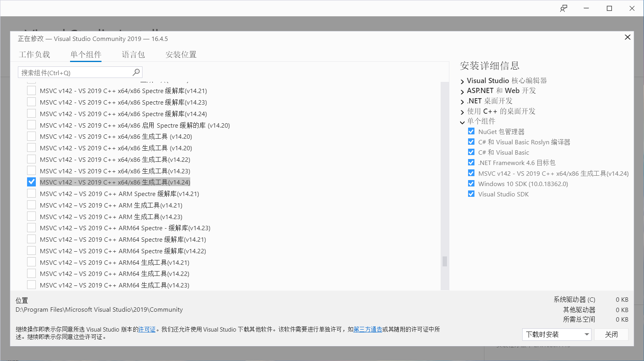644x361 pixels.
Task: Uncheck NuGet 包管理器 in installation details
Action: click(x=471, y=131)
